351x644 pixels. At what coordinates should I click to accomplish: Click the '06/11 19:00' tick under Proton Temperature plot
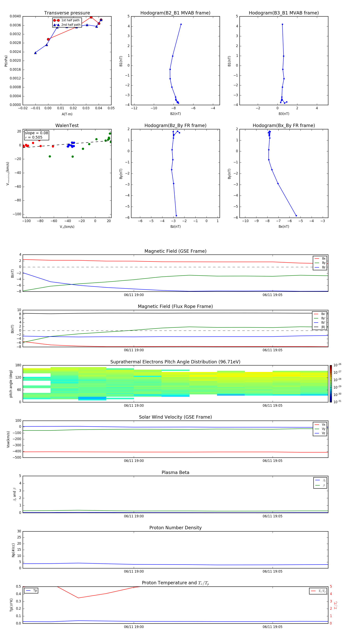pyautogui.click(x=134, y=627)
